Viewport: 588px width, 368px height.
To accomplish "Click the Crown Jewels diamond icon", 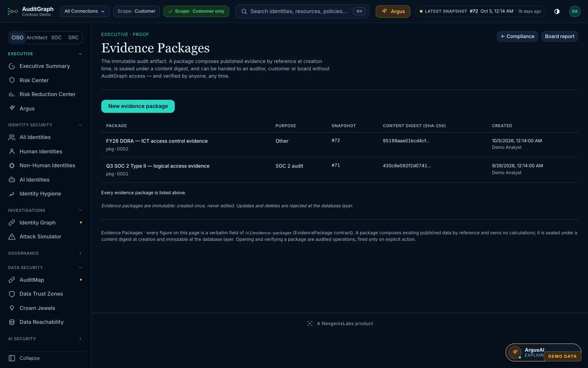I will click(12, 308).
